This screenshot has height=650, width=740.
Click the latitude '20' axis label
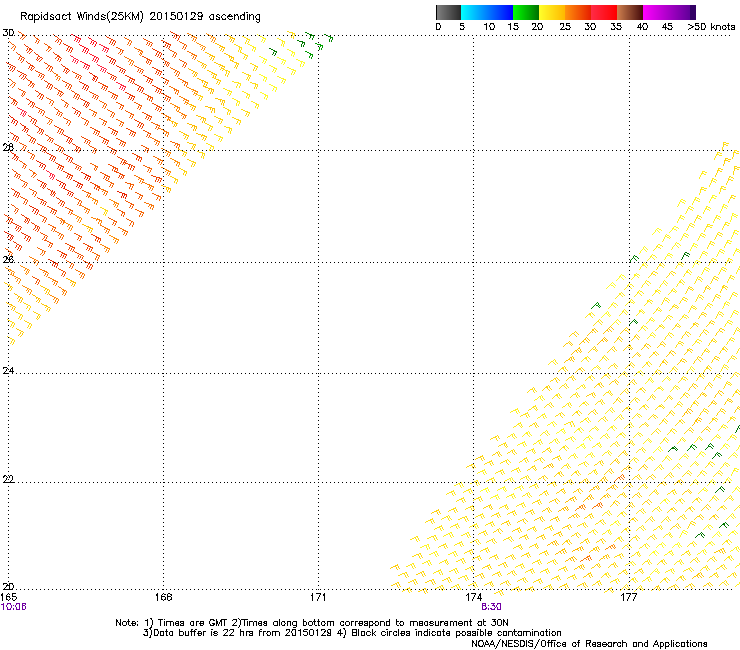coord(8,586)
